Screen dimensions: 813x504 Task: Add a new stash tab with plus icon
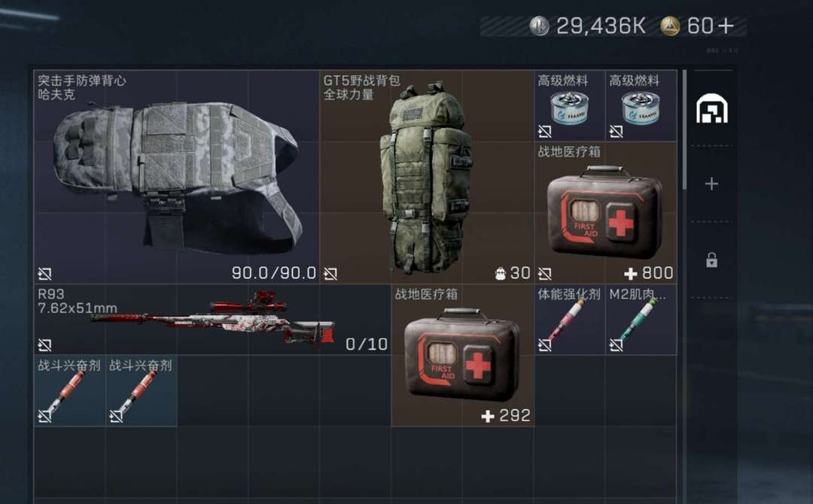[x=711, y=184]
